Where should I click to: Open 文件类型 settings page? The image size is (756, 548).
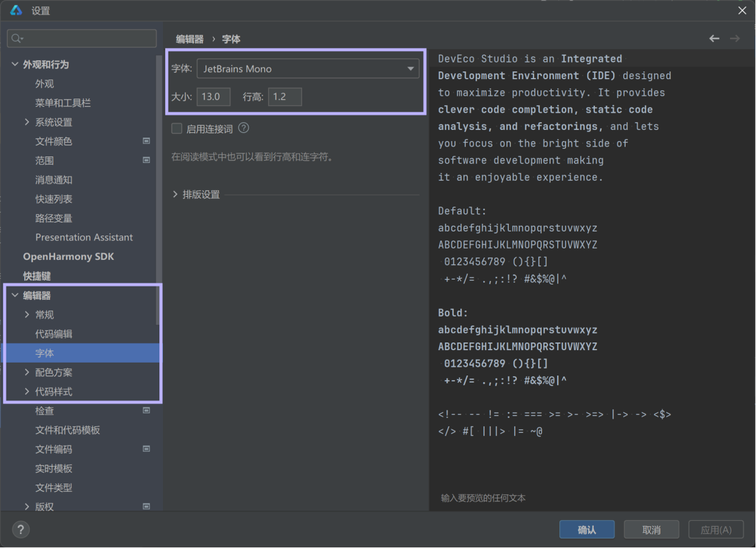pos(54,488)
